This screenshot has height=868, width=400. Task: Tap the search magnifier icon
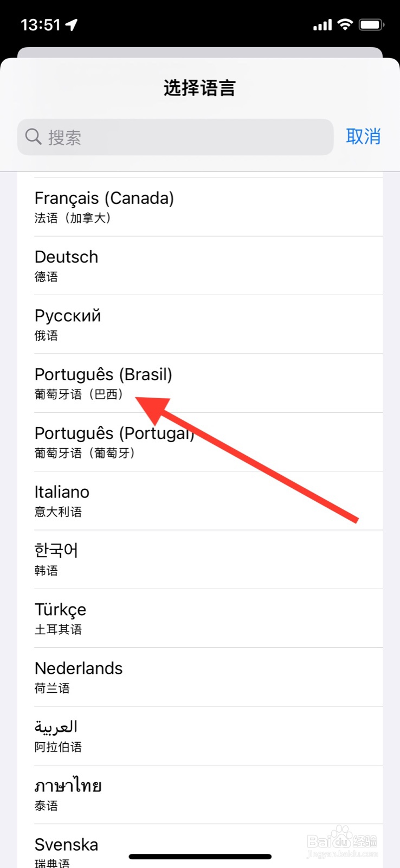point(33,137)
